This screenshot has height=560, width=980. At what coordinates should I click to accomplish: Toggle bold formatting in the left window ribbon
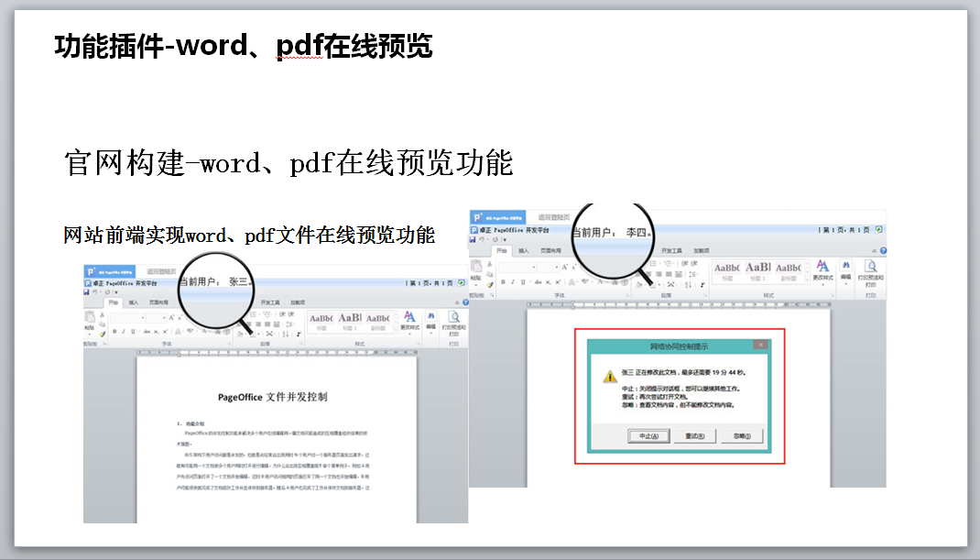(114, 332)
